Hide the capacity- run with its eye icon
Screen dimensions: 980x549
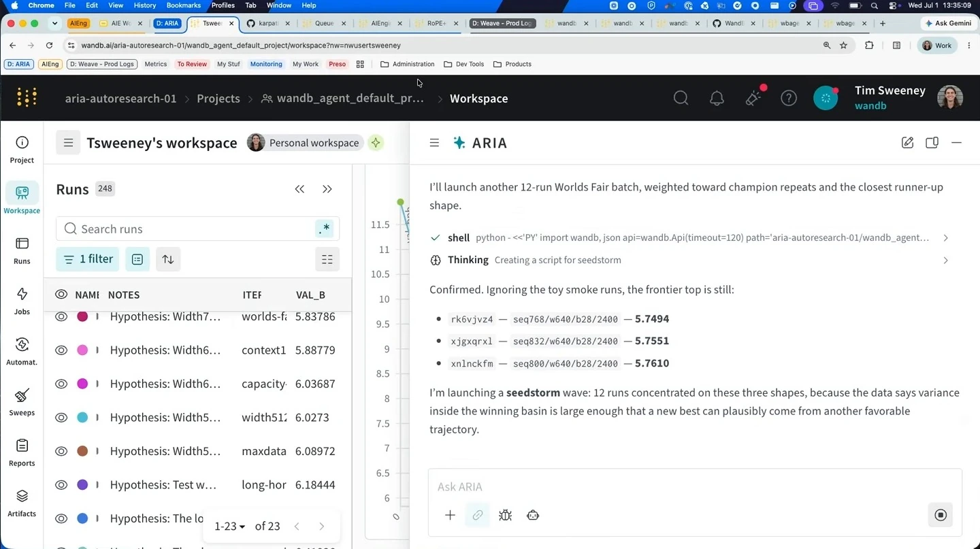[x=61, y=384]
